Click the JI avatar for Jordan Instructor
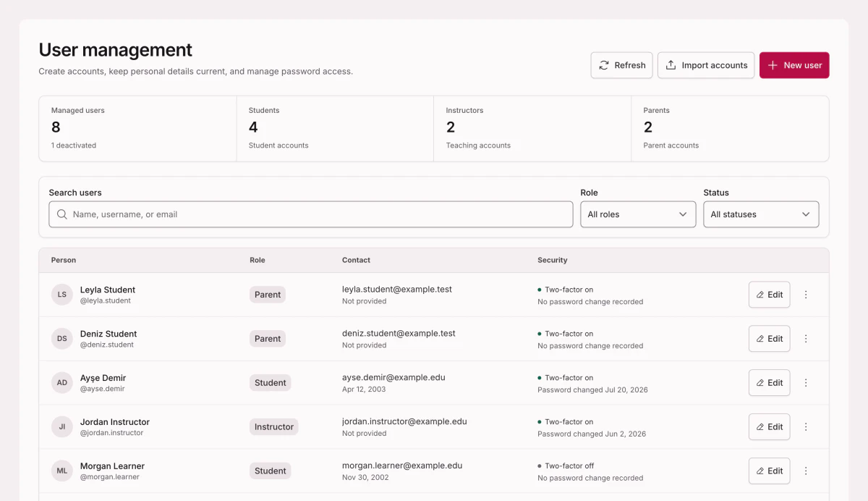The width and height of the screenshot is (868, 501). [x=62, y=427]
